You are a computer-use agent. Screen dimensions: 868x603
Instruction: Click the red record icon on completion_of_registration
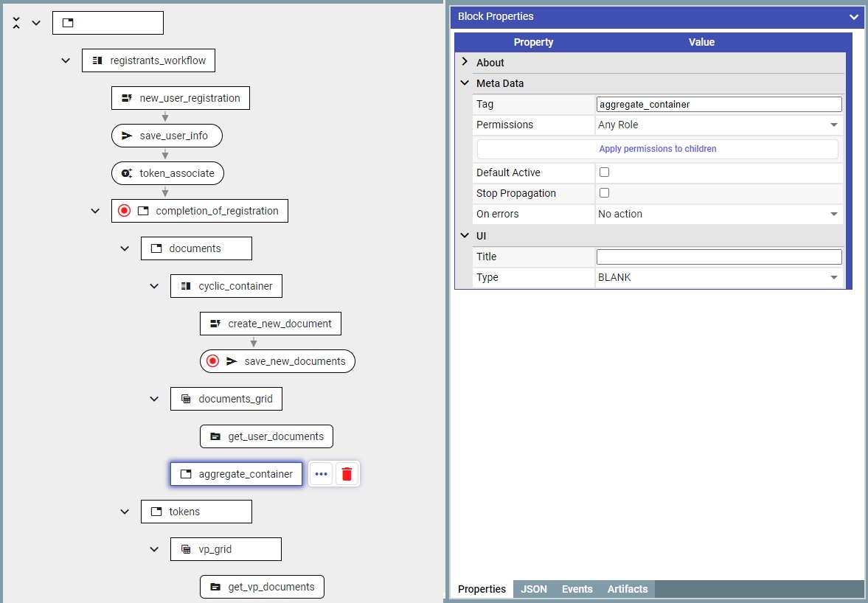[x=125, y=211]
